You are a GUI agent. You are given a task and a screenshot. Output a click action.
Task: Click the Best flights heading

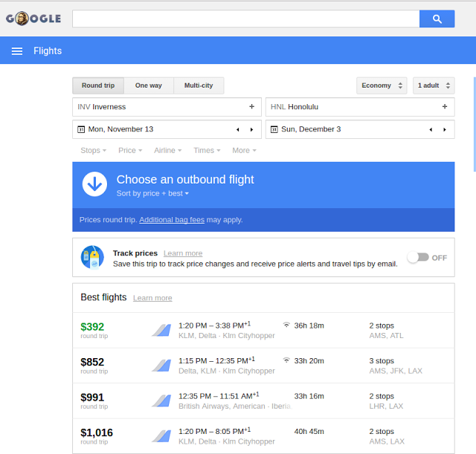click(103, 297)
